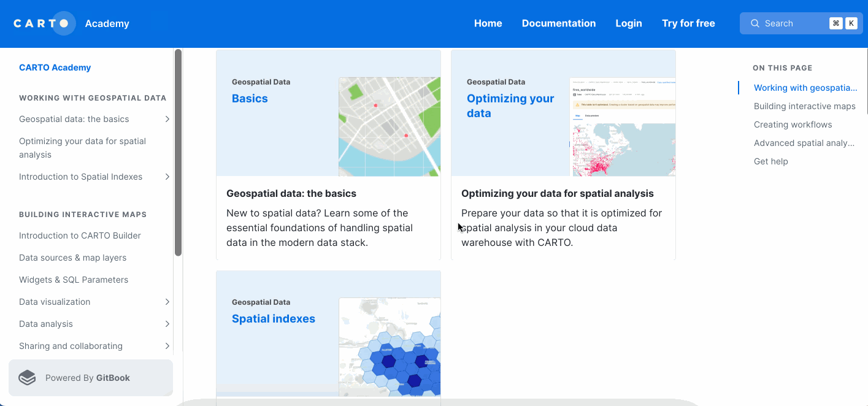
Task: Go to the Login page
Action: coord(628,23)
